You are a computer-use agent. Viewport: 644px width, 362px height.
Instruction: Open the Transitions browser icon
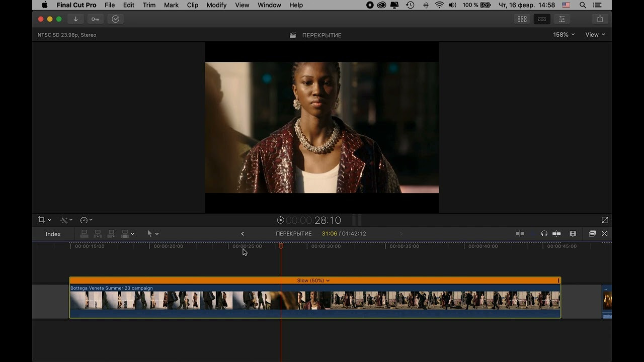point(604,234)
